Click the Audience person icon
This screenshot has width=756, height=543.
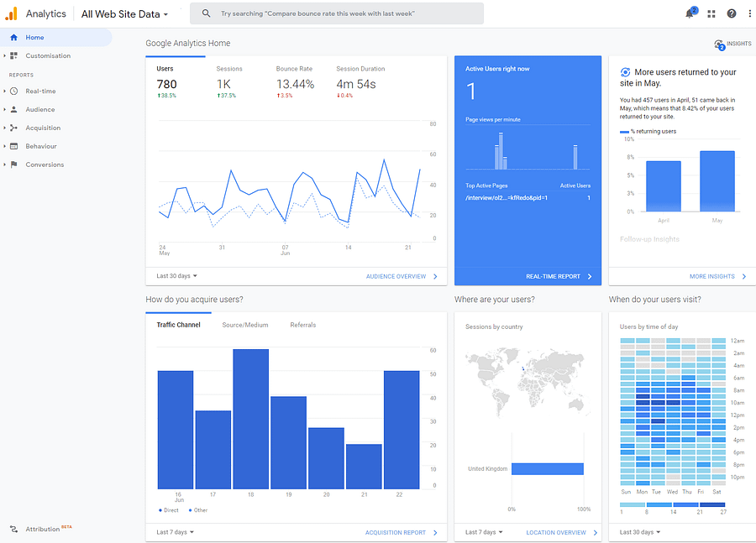pyautogui.click(x=13, y=109)
